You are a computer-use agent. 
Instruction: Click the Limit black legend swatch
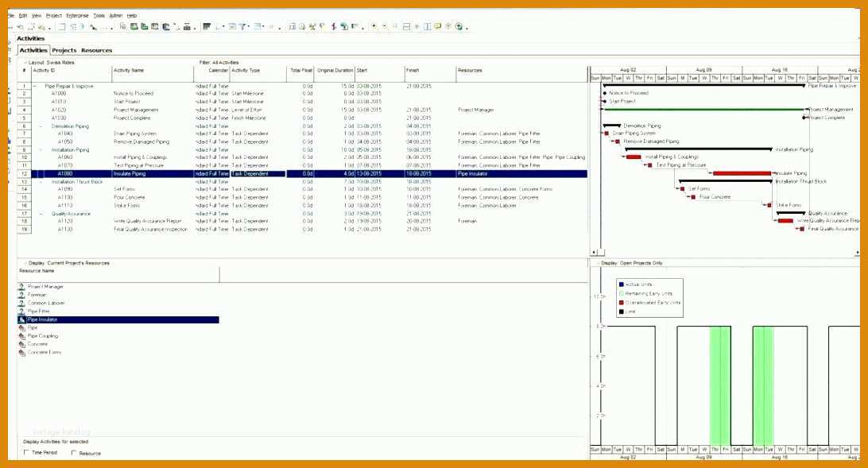pos(621,311)
